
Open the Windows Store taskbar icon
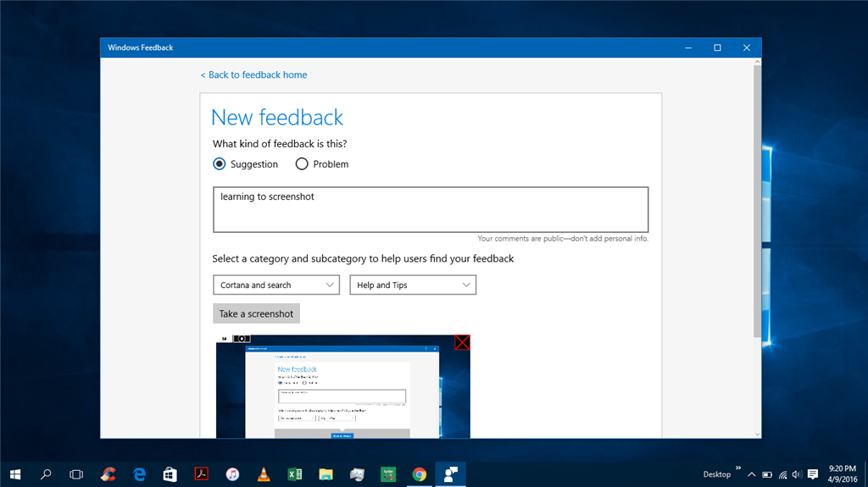pos(170,474)
